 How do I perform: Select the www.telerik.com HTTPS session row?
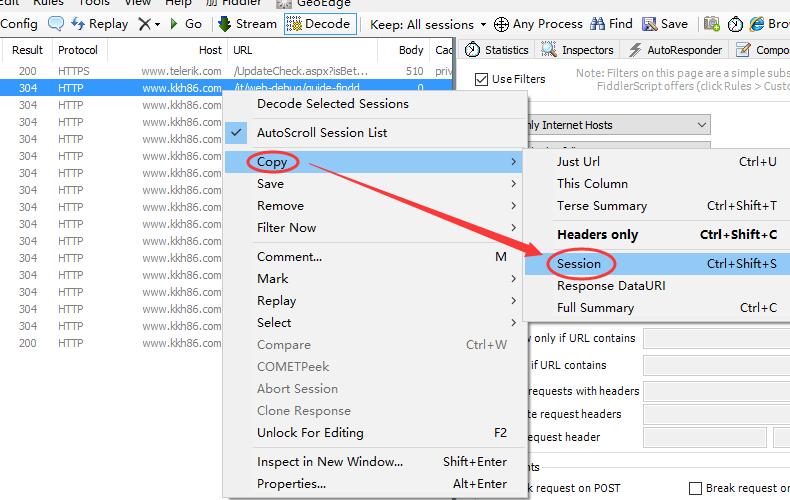coord(227,71)
